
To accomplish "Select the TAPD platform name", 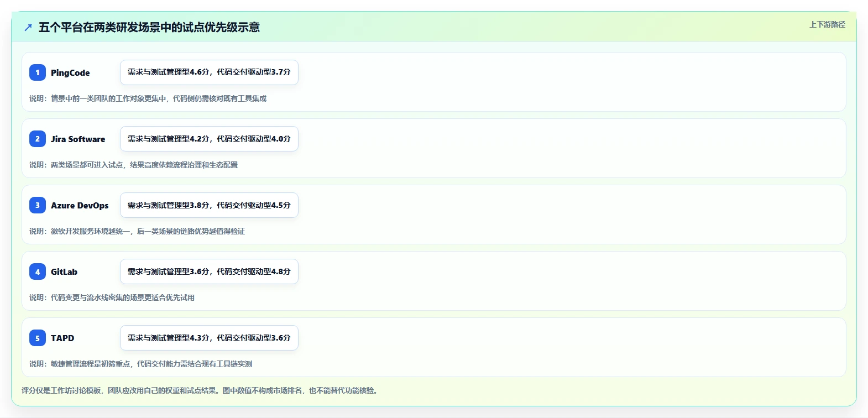I will click(62, 338).
